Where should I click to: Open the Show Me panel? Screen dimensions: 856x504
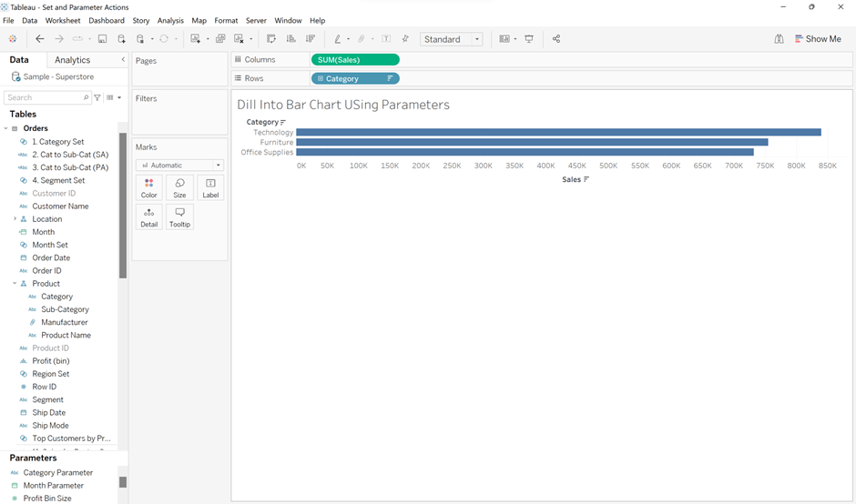point(818,39)
